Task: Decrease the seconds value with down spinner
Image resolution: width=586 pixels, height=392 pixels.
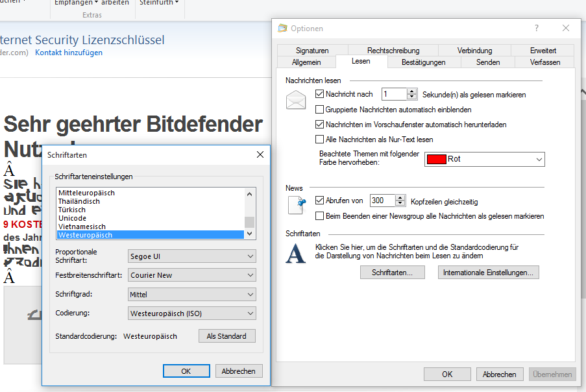Action: click(x=412, y=97)
